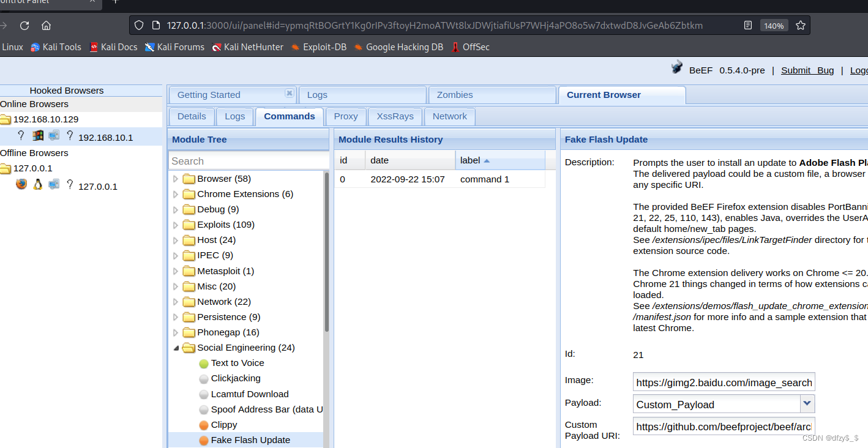
Task: Open the Logs sub-tab beside Details
Action: (234, 116)
